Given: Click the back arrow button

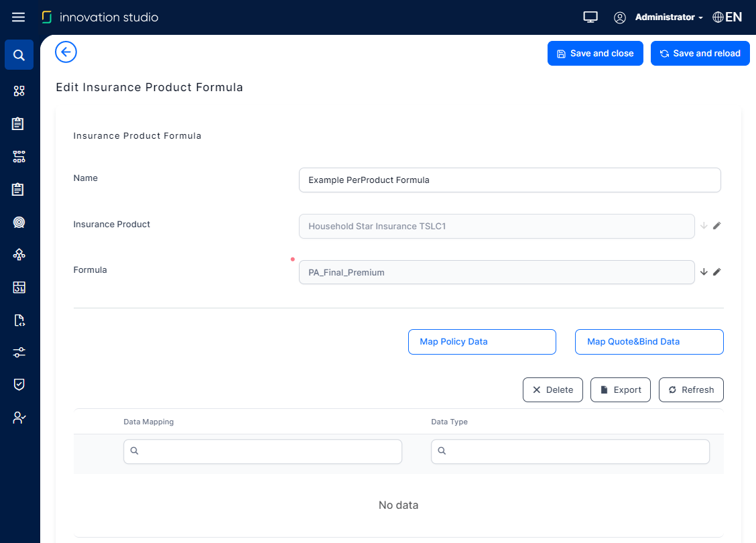Looking at the screenshot, I should click(66, 52).
